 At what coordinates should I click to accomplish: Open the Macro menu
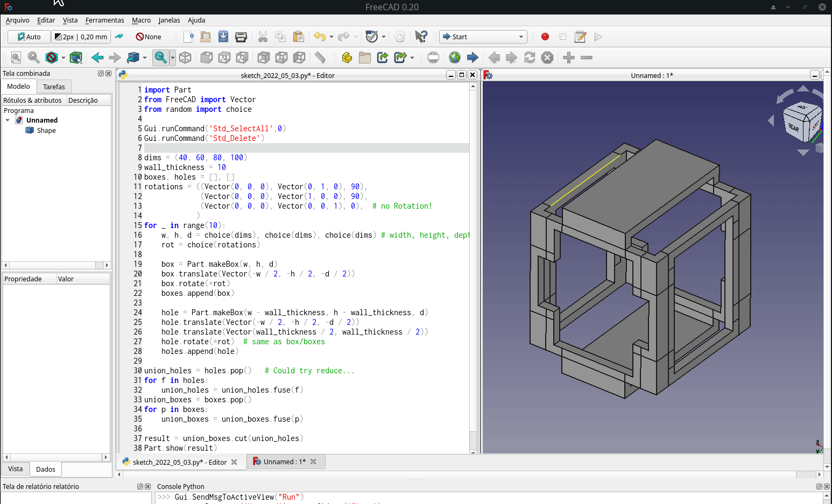pos(141,20)
